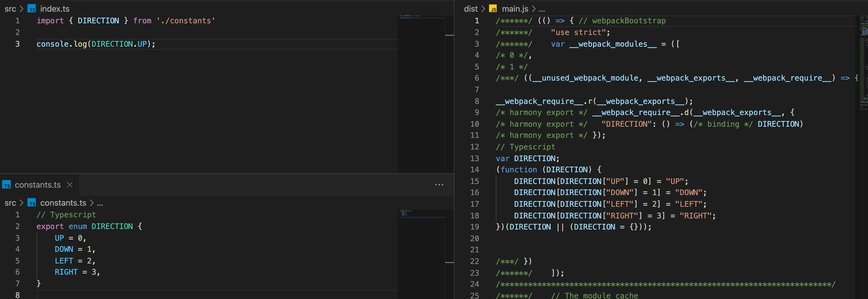Select the index.ts breadcrumb label
This screenshot has width=868, height=299.
point(54,9)
